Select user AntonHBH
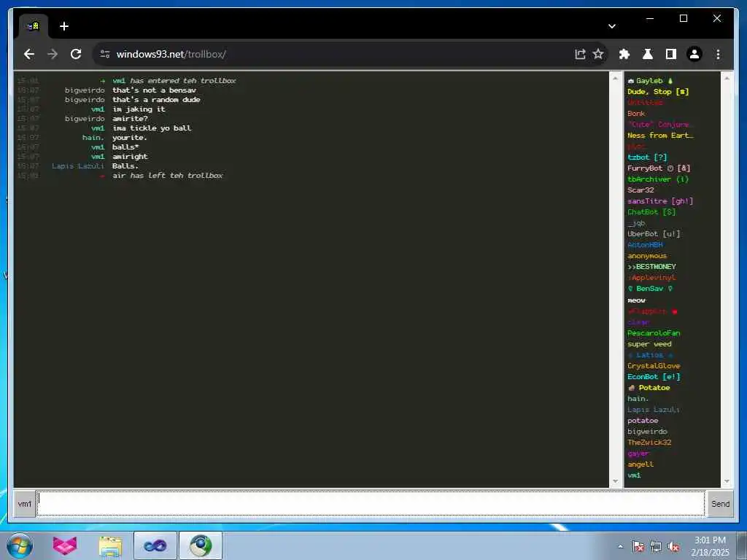747x560 pixels. tap(645, 245)
